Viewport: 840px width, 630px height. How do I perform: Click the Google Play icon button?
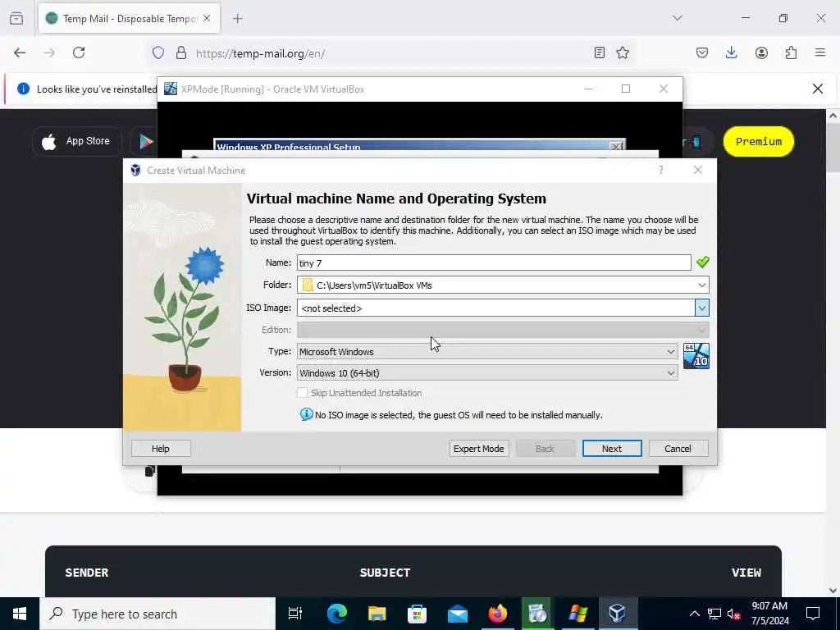tap(146, 141)
